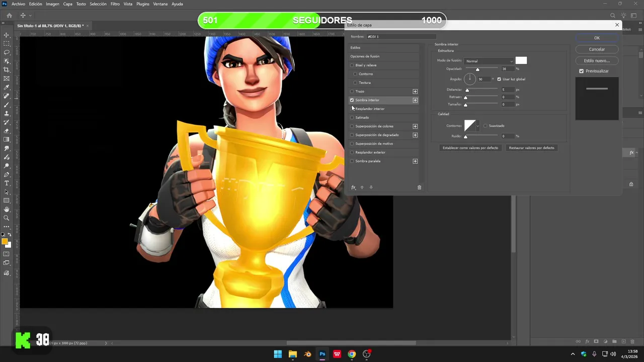Click Establecer como valores por defecto

(x=470, y=148)
